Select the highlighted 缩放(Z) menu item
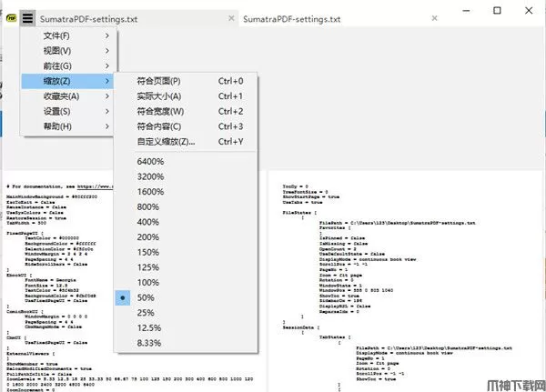 [67, 81]
